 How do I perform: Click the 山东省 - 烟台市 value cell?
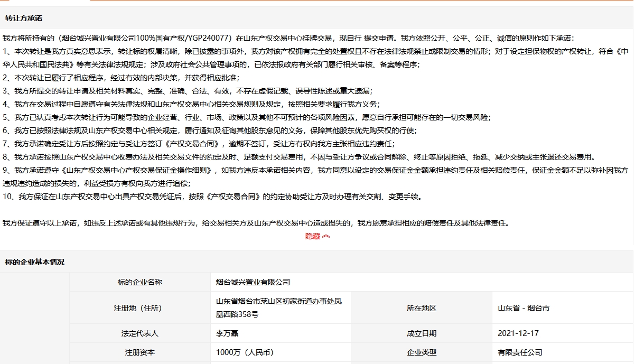[x=563, y=308]
